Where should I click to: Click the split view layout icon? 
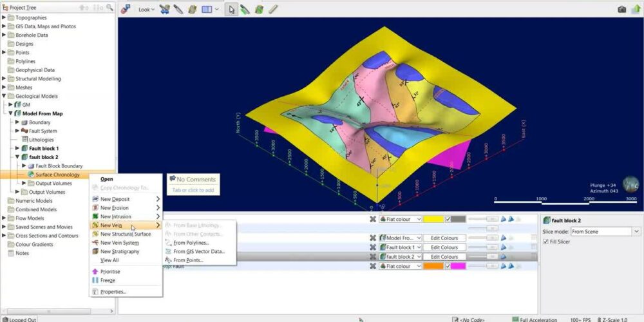click(x=207, y=9)
